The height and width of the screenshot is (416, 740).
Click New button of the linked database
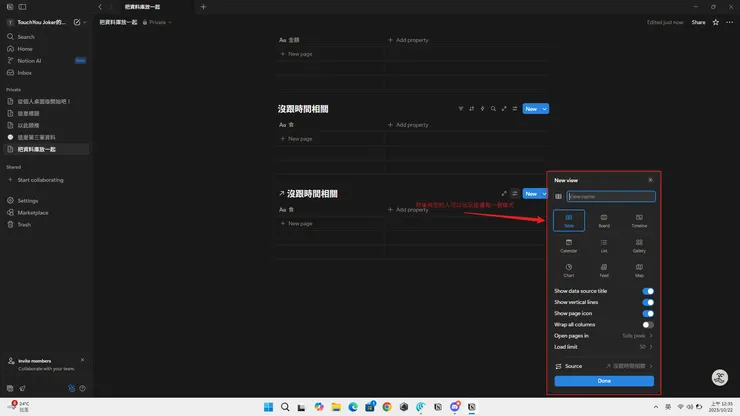click(x=531, y=194)
